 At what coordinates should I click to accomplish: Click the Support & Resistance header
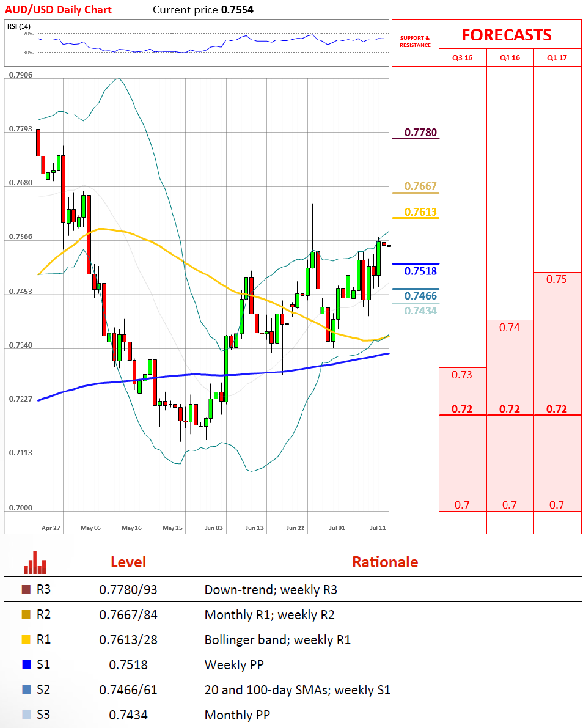coord(416,42)
